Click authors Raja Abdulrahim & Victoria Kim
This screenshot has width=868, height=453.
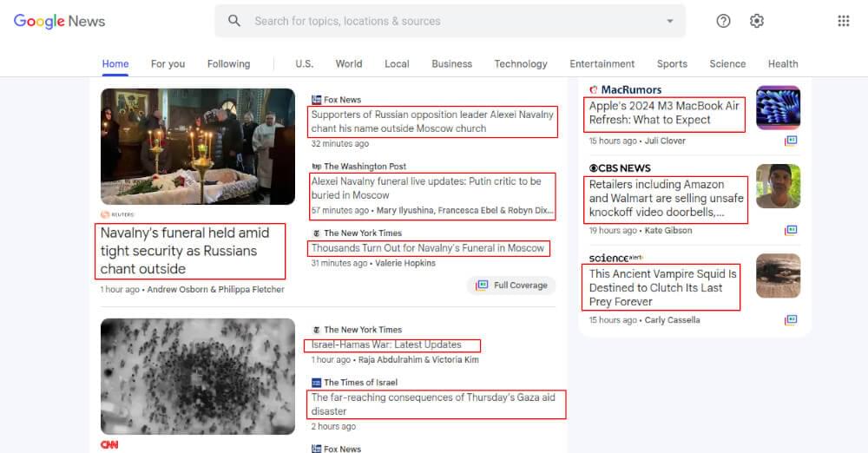418,360
